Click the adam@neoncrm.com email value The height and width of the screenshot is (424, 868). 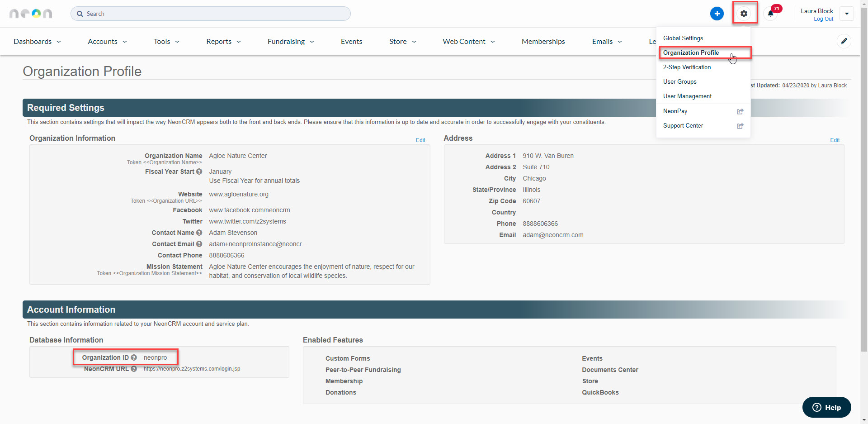pyautogui.click(x=553, y=235)
